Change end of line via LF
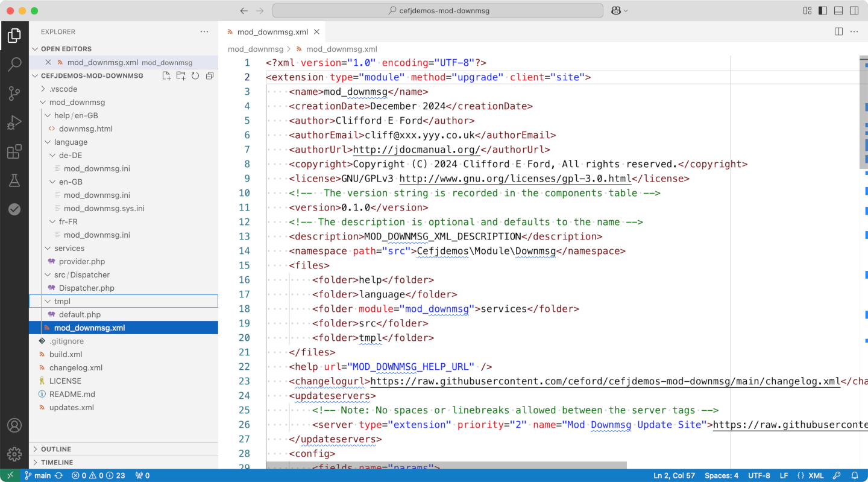This screenshot has width=868, height=482. 784,475
